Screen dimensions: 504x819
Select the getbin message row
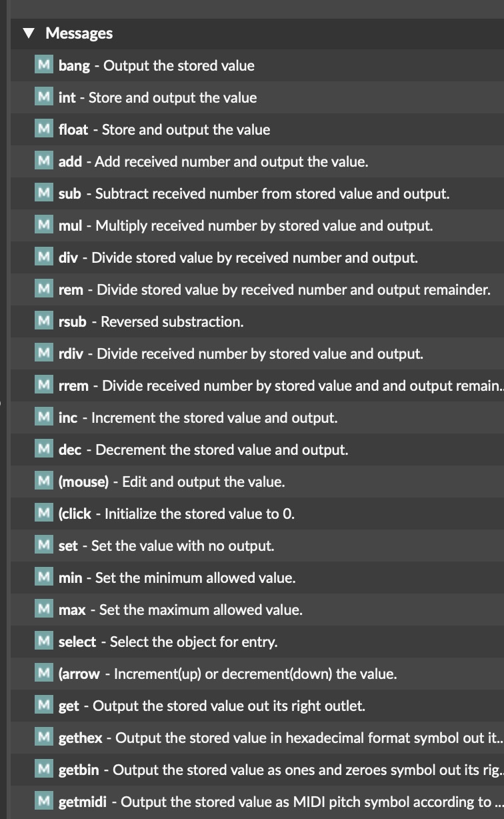pyautogui.click(x=280, y=770)
